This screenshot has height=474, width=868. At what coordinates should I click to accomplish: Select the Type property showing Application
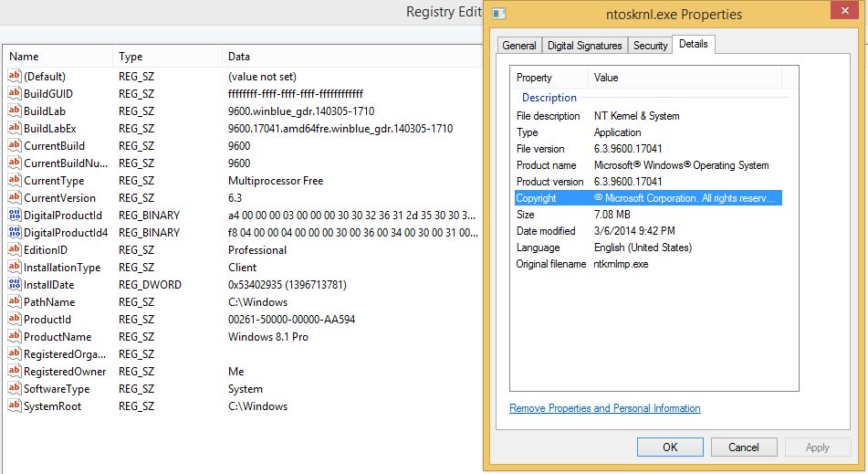pyautogui.click(x=648, y=132)
